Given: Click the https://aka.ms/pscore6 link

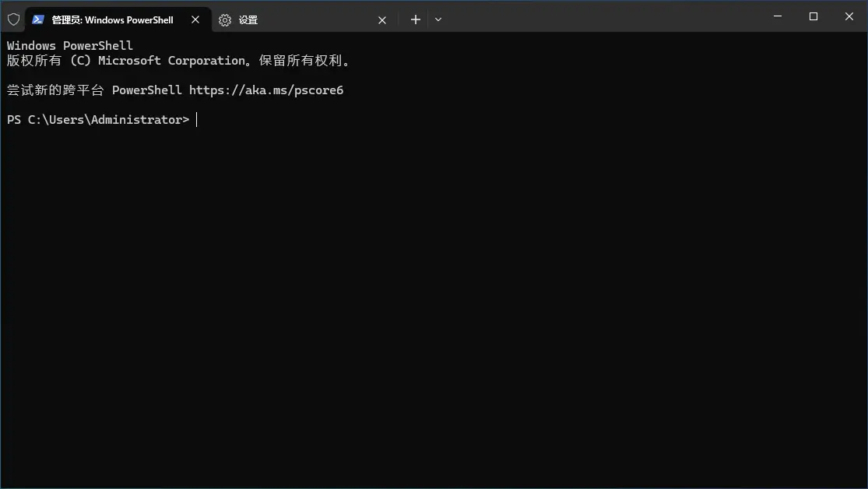Looking at the screenshot, I should click(266, 90).
